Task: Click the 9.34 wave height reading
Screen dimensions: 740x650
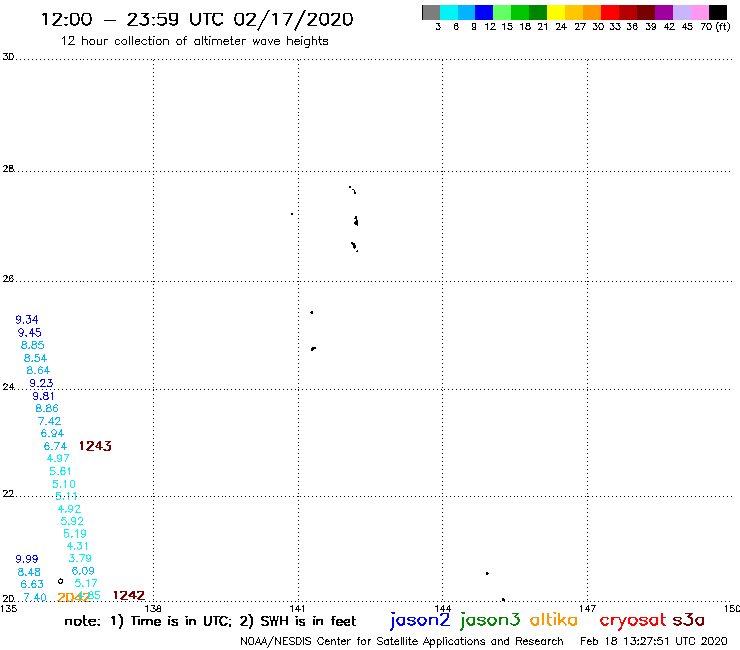Action: pos(27,320)
